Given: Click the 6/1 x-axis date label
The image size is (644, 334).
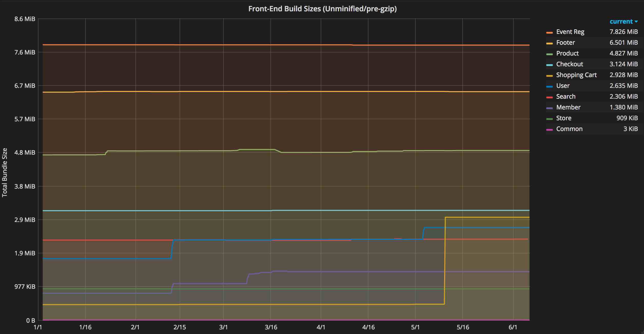Looking at the screenshot, I should coord(513,327).
